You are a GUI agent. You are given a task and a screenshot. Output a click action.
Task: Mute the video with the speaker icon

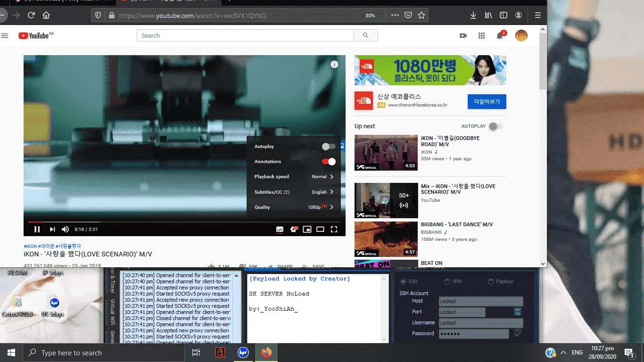[65, 230]
